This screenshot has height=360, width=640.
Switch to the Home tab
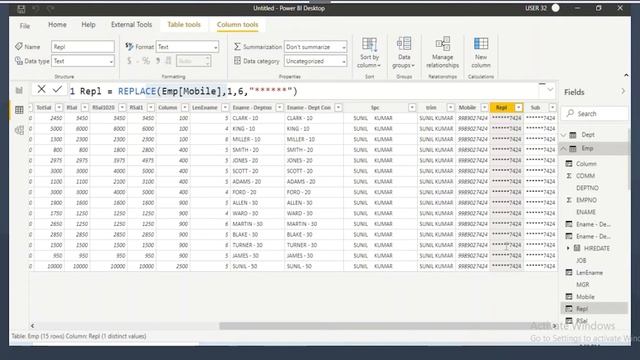tap(57, 24)
